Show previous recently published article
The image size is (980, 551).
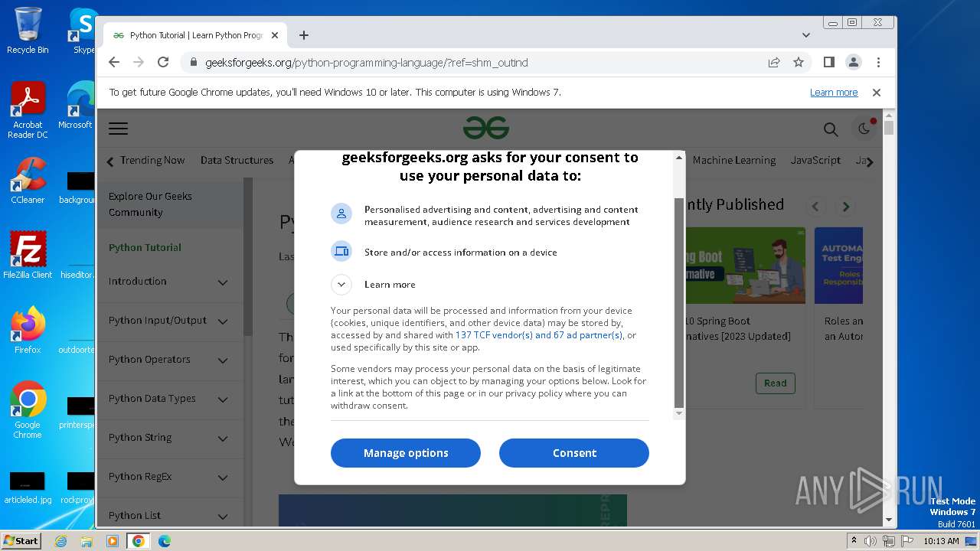815,207
